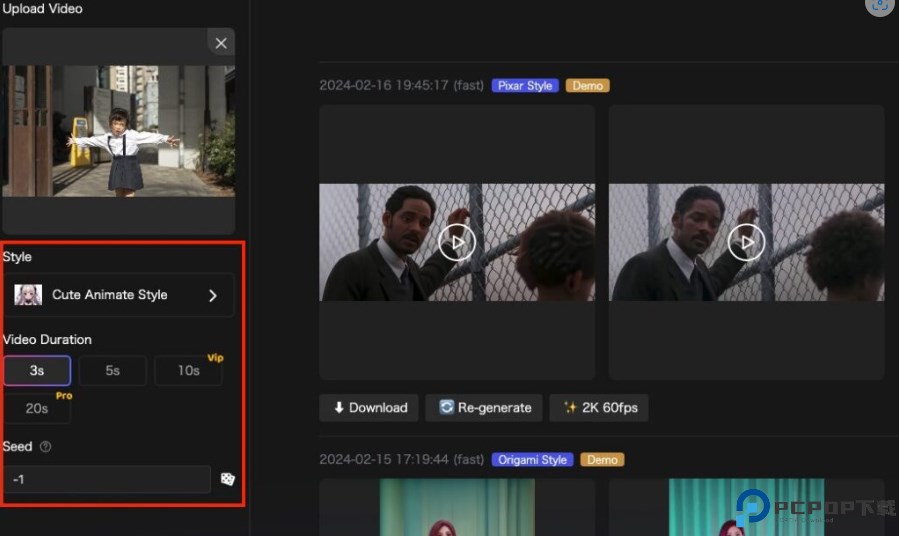This screenshot has height=536, width=899.
Task: Click the Video Duration label
Action: pyautogui.click(x=47, y=339)
